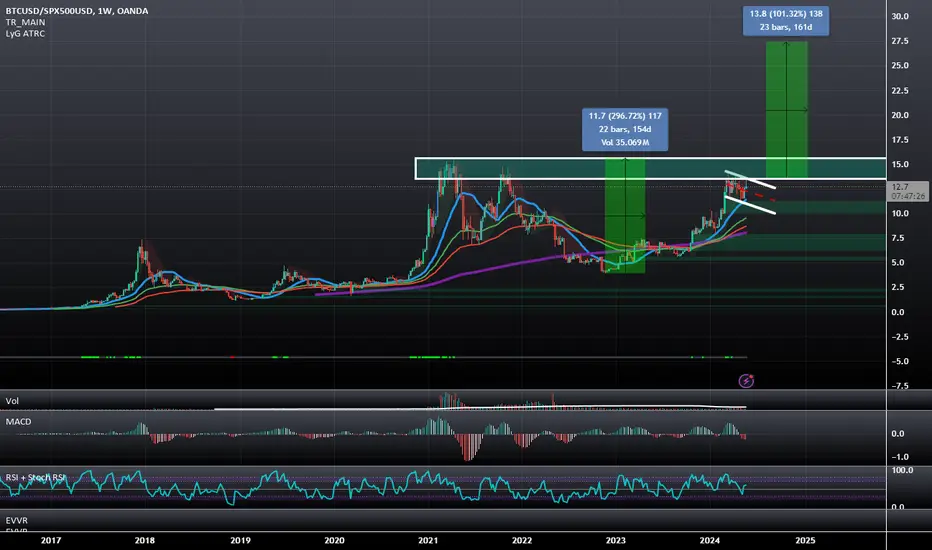Select the LyG ATRC indicator label
The width and height of the screenshot is (932, 550).
click(25, 33)
